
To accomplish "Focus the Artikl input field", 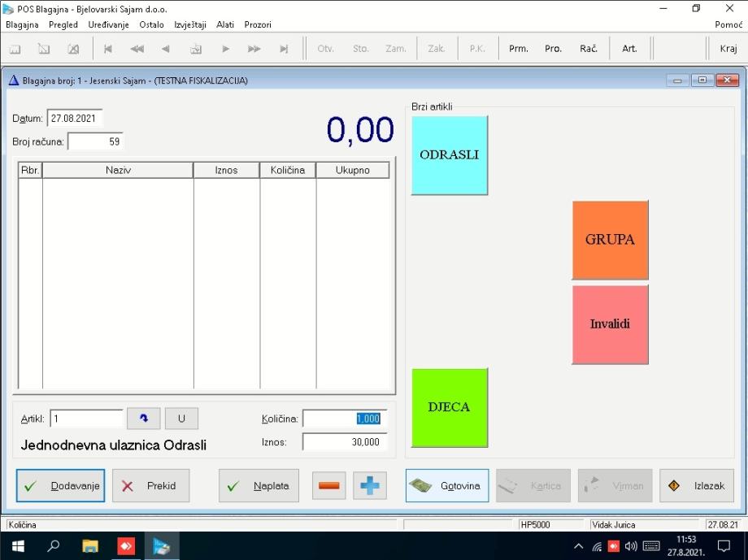I will [x=86, y=419].
